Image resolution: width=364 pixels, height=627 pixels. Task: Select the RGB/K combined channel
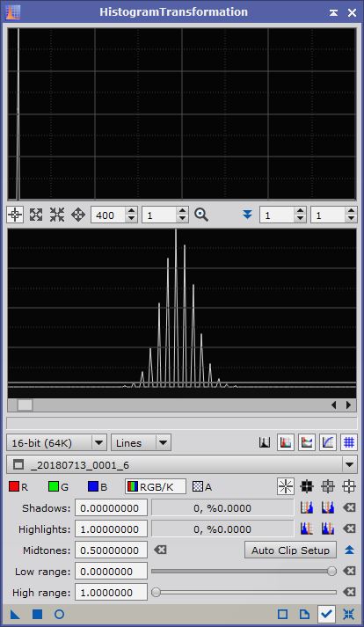[156, 486]
